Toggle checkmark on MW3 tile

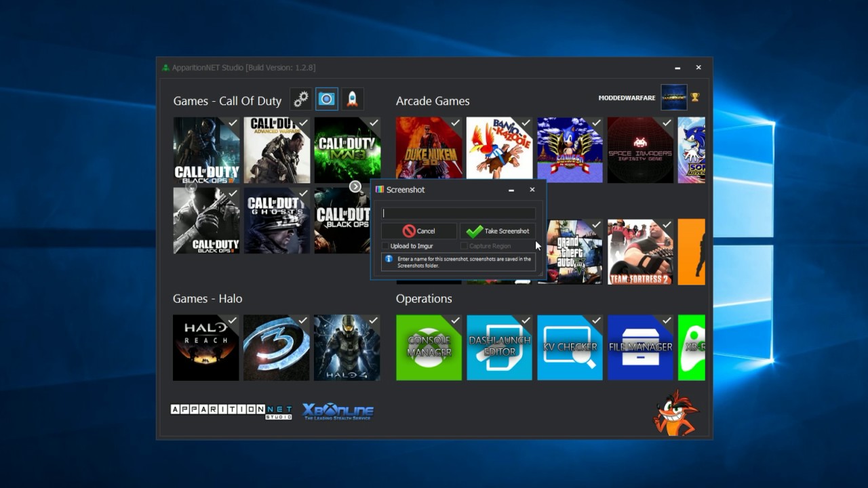pos(374,123)
